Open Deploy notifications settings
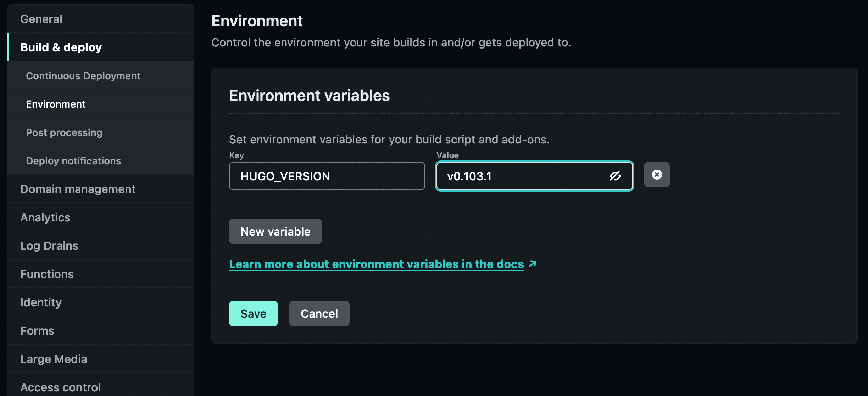The height and width of the screenshot is (396, 868). (x=73, y=161)
